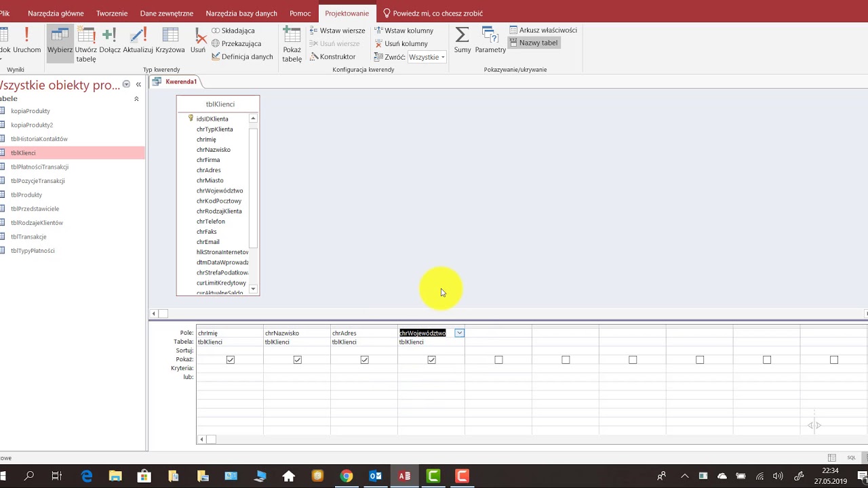Click Usuń kolumny

coord(401,43)
